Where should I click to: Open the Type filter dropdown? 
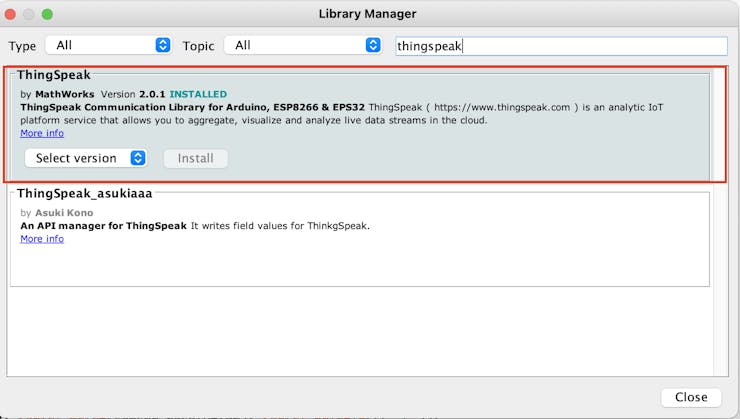coord(108,45)
